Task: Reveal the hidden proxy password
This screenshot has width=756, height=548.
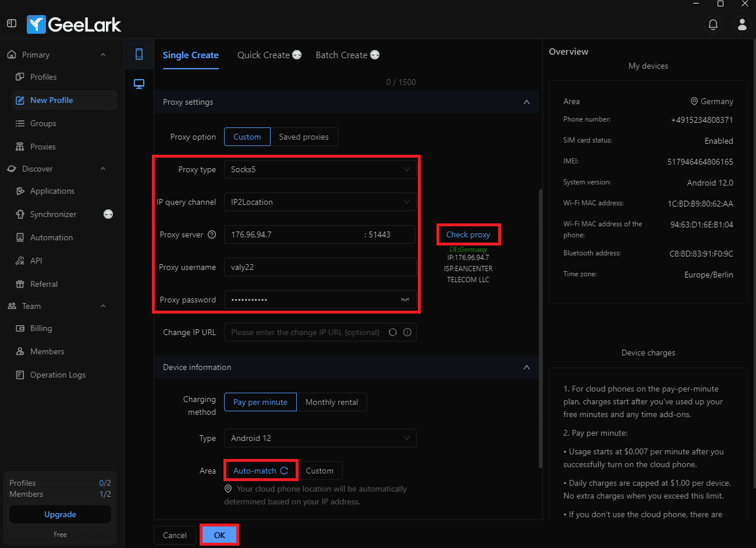Action: [404, 300]
